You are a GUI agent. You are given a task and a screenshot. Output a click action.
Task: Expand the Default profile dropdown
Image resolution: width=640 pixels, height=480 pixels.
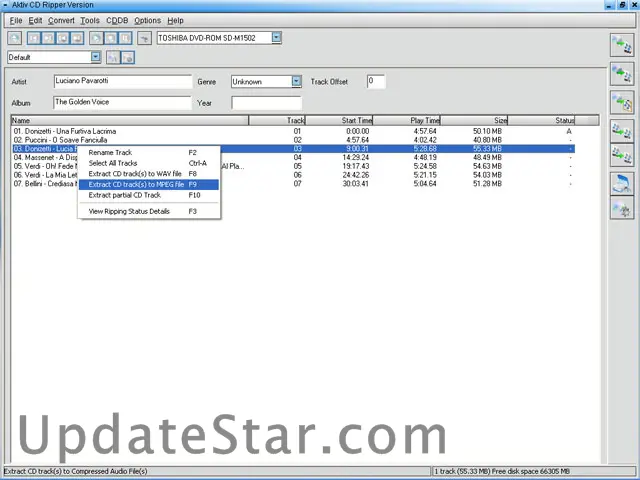point(96,57)
